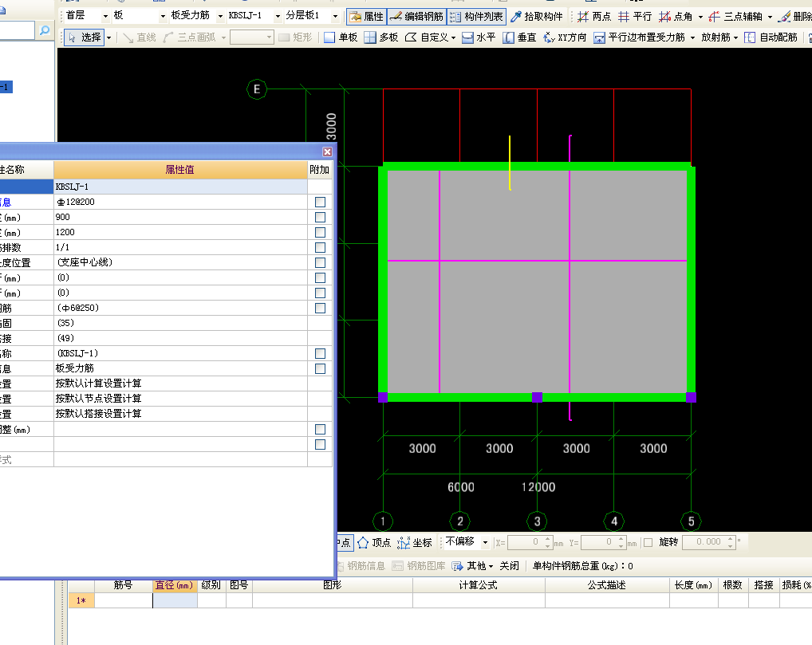Viewport: 812px width, 645px height.
Task: Tick 附加 checkbox for 支座中心线 row
Action: tap(320, 262)
